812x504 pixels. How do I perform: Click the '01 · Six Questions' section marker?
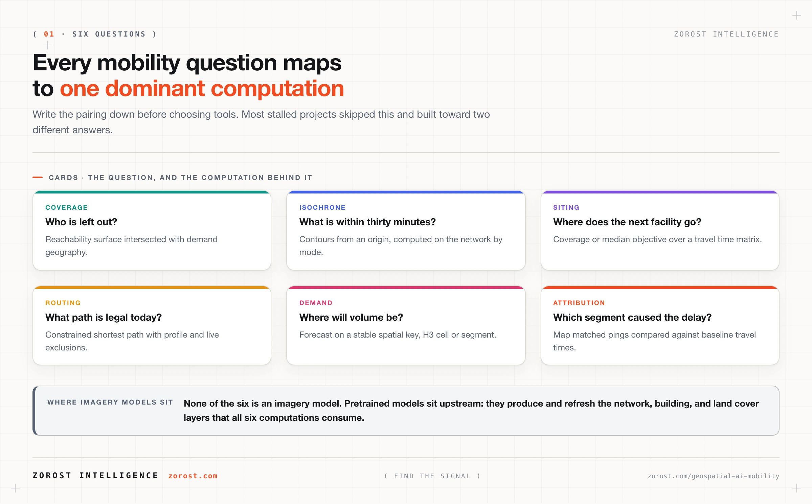click(x=95, y=34)
